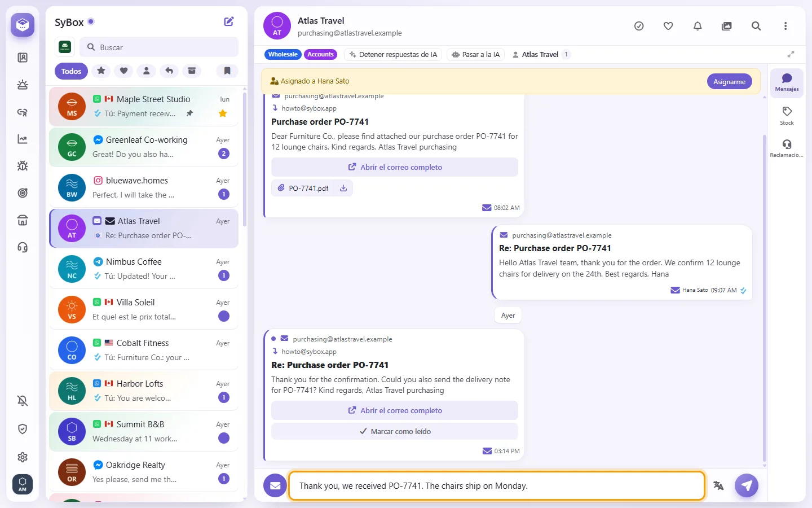
Task: Expand the conversation tags bar
Action: pyautogui.click(x=791, y=54)
